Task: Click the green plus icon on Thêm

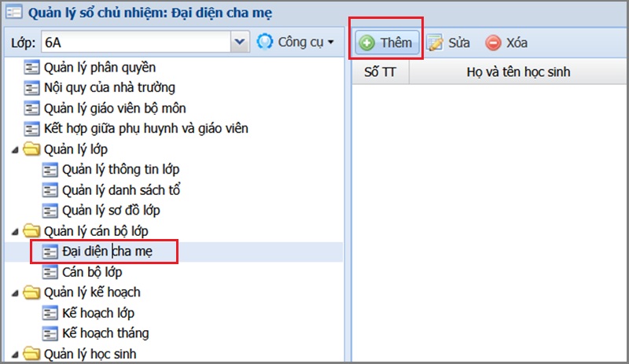Action: [x=366, y=42]
